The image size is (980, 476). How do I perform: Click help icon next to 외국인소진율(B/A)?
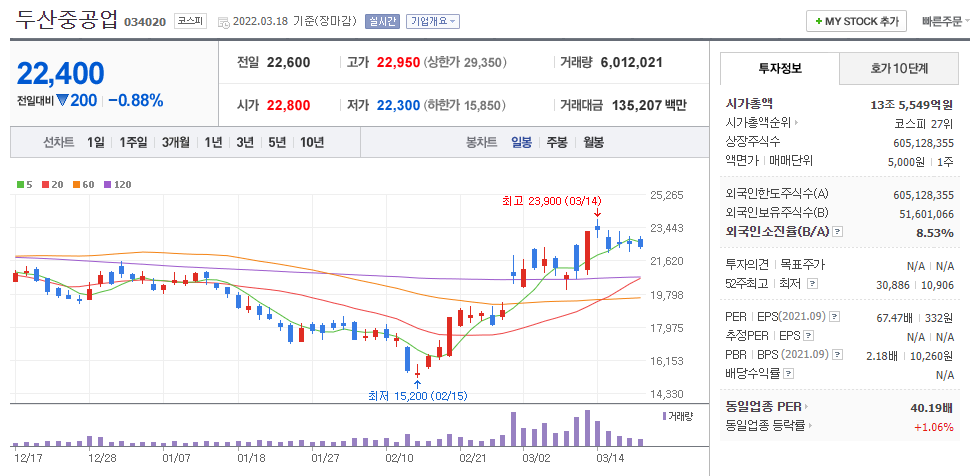[839, 232]
